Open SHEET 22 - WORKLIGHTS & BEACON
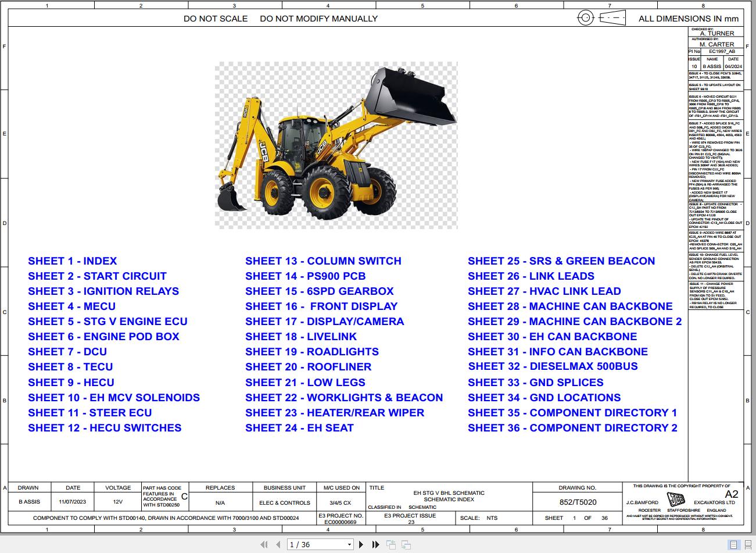756x553 pixels. (344, 398)
